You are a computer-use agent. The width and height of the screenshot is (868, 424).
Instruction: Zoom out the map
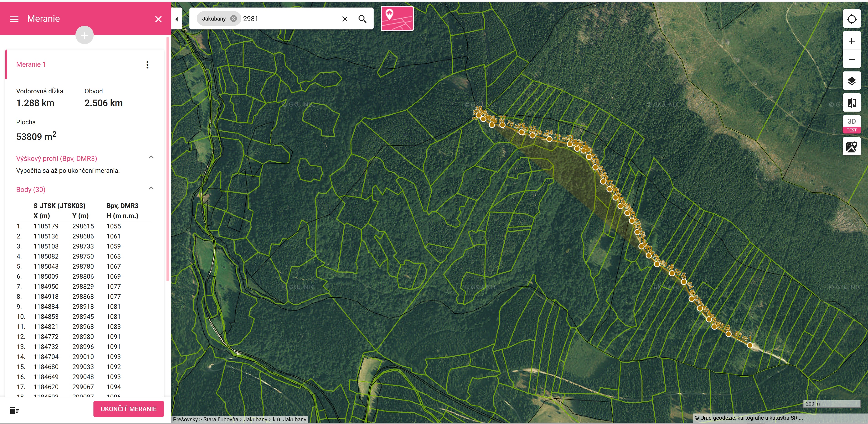click(x=852, y=59)
